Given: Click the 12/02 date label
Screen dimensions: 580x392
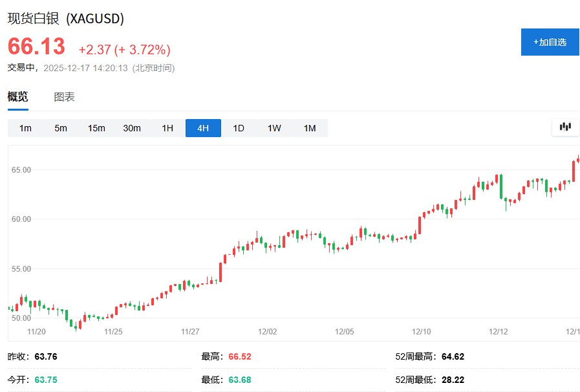Looking at the screenshot, I should [x=267, y=331].
